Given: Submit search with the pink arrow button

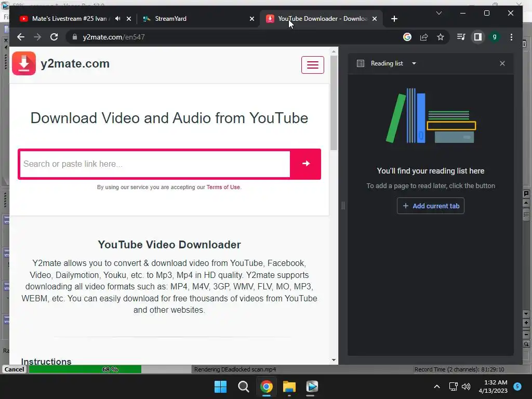Looking at the screenshot, I should point(305,164).
